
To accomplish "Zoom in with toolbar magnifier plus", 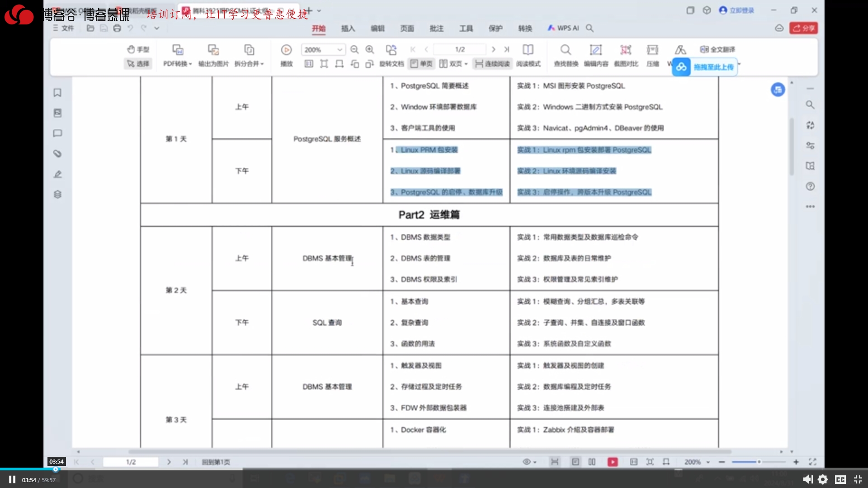I will [x=370, y=49].
